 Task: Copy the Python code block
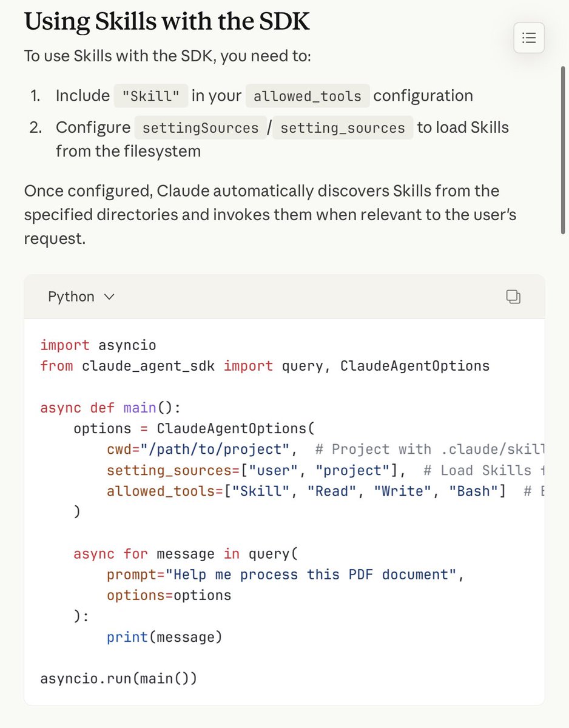pyautogui.click(x=513, y=297)
